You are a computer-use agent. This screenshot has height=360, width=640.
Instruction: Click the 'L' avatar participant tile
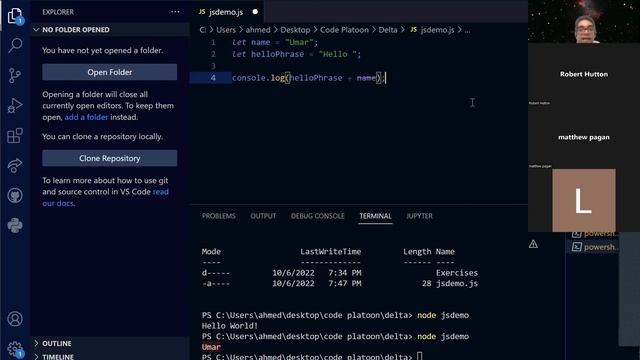(584, 200)
